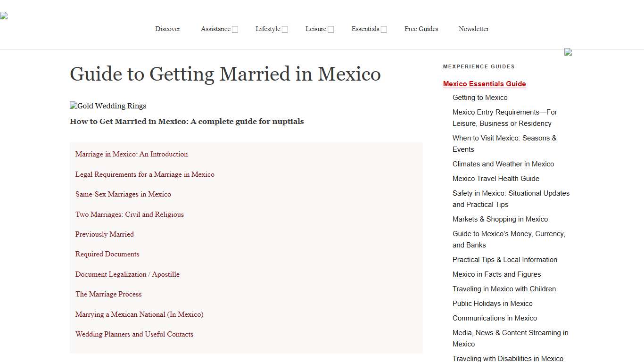Toggle the Leisure submenu checkbox
Viewport: 644px width, 362px height.
pyautogui.click(x=330, y=29)
